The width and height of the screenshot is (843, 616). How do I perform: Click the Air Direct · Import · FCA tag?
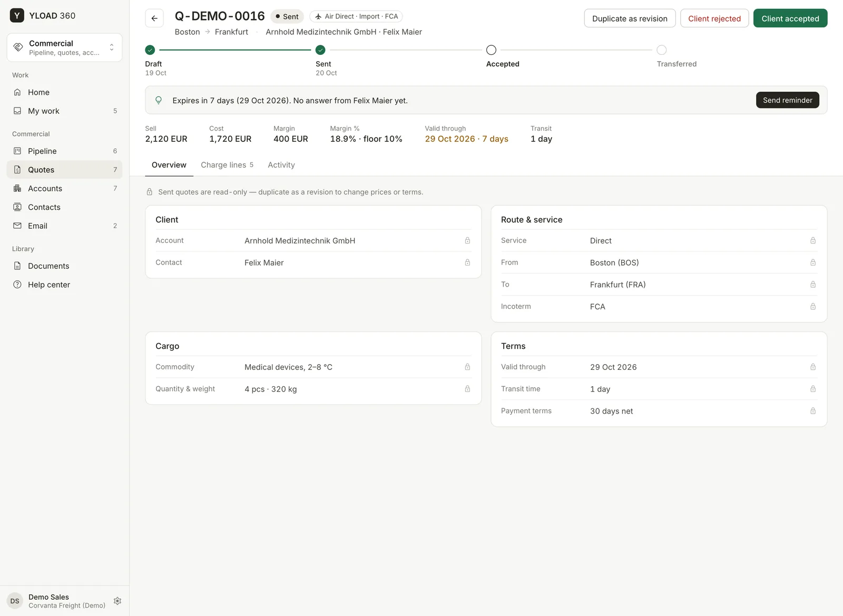pos(356,16)
